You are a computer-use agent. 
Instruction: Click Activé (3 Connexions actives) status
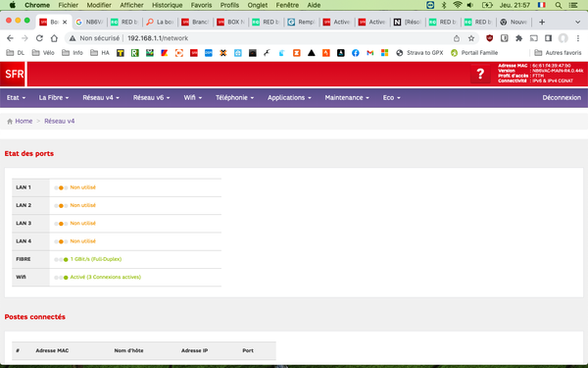click(106, 278)
